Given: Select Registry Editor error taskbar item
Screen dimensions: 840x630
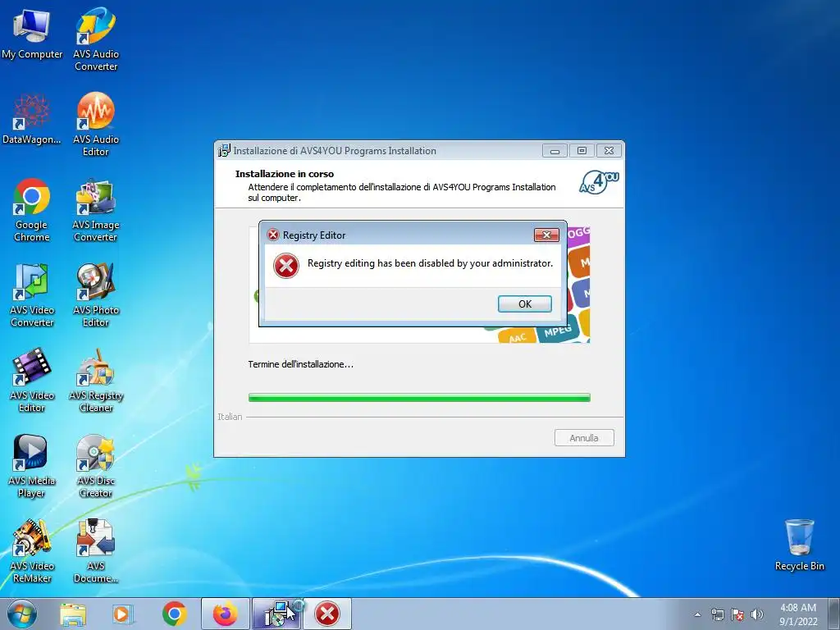Looking at the screenshot, I should pos(327,614).
